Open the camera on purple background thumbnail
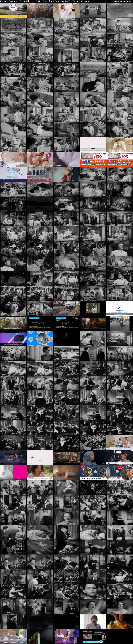Image resolution: width=133 pixels, height=644 pixels. [x=13, y=338]
